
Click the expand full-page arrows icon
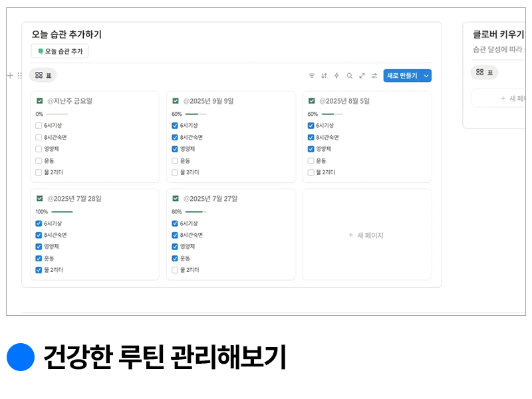click(362, 76)
